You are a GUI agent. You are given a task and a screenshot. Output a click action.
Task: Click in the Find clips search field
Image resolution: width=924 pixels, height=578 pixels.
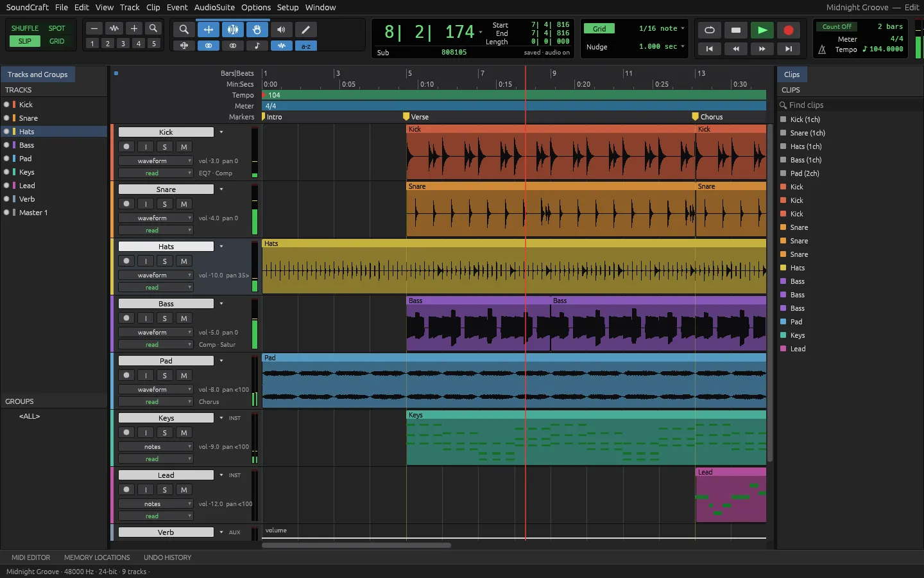click(850, 105)
